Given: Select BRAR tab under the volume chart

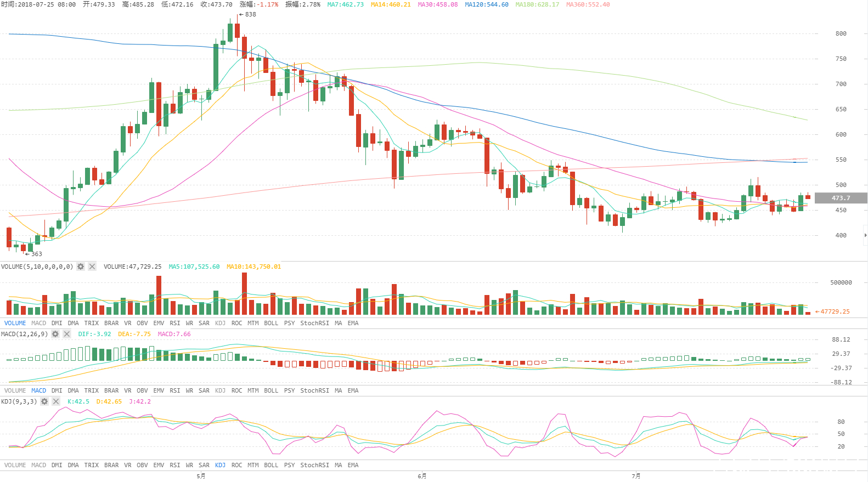Looking at the screenshot, I should pyautogui.click(x=111, y=323).
